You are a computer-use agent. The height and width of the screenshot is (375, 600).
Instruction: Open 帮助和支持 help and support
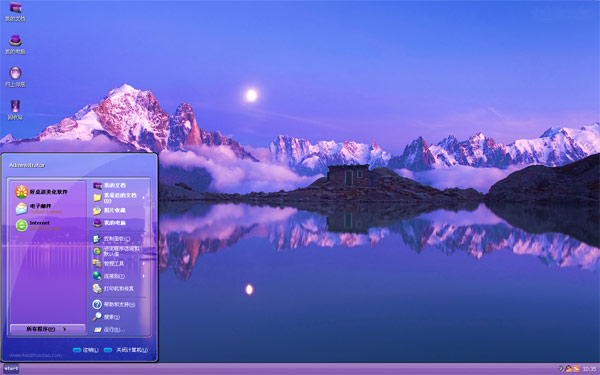coord(114,305)
